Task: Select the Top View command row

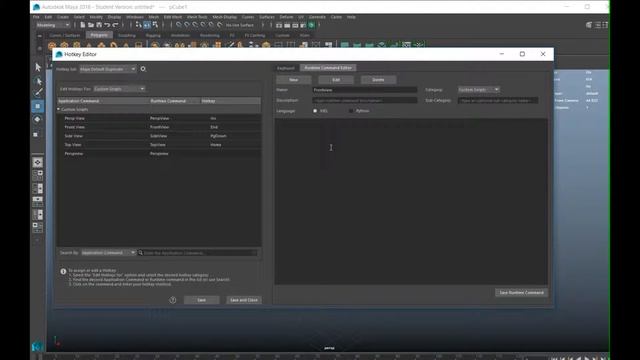Action: [159, 145]
